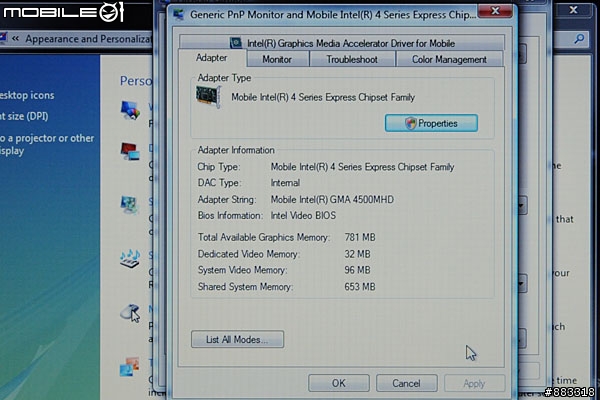Select the Adapter tab

click(212, 58)
